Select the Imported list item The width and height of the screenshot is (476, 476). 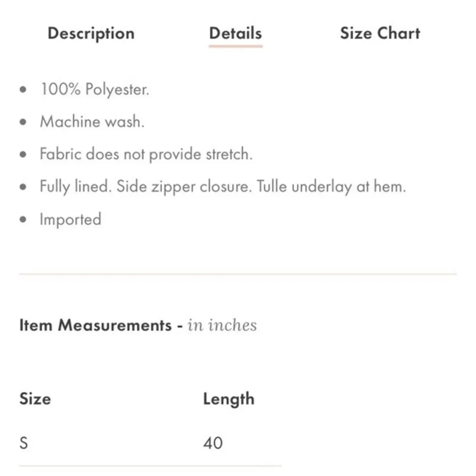coord(70,219)
